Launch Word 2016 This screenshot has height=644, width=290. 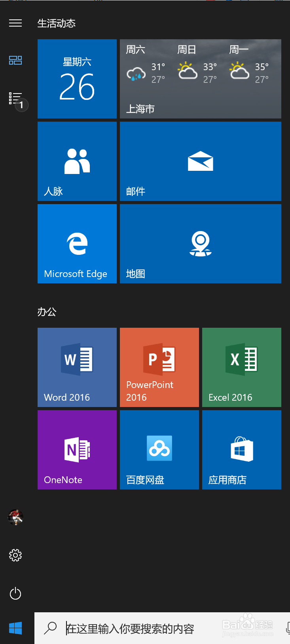(x=77, y=367)
